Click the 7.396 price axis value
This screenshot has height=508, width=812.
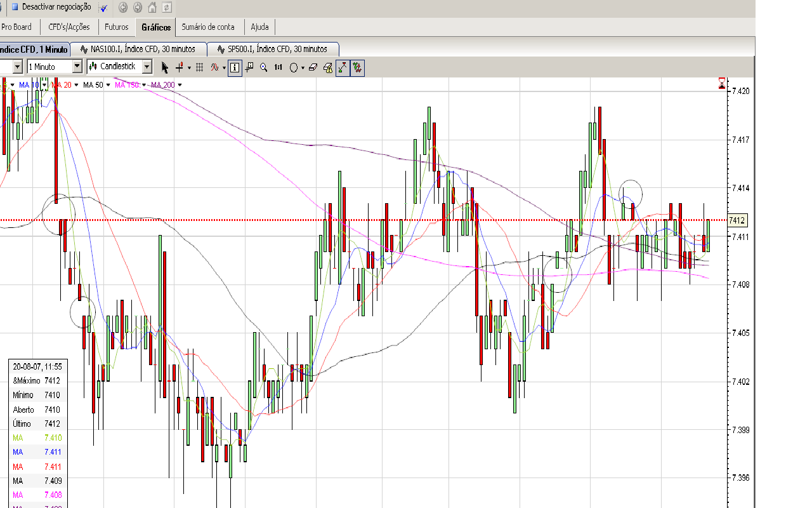point(741,478)
